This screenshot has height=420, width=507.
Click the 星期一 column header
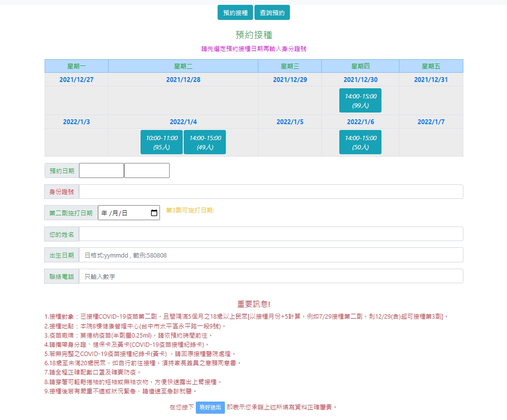[76, 66]
